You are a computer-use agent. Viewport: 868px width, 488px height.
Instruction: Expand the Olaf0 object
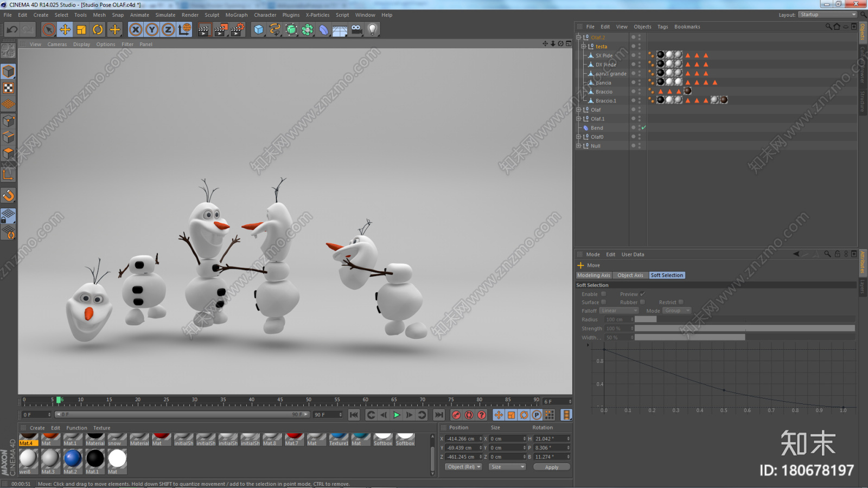click(x=579, y=137)
